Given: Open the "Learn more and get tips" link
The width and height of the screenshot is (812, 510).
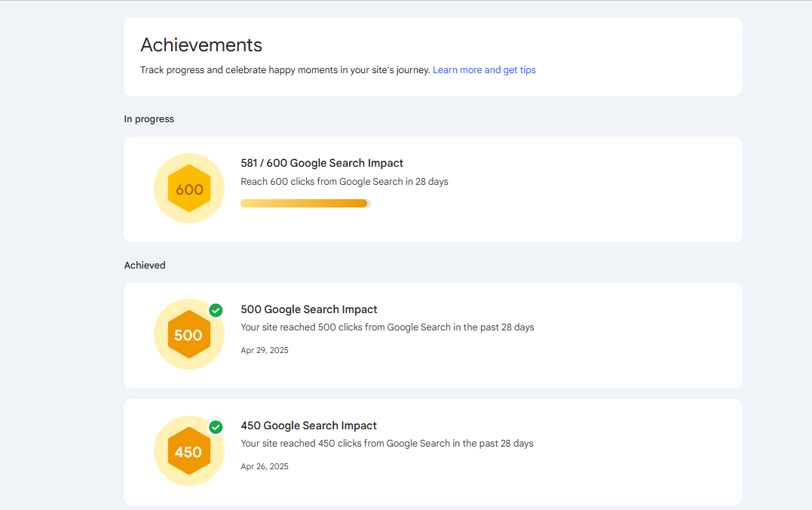Looking at the screenshot, I should click(x=484, y=70).
